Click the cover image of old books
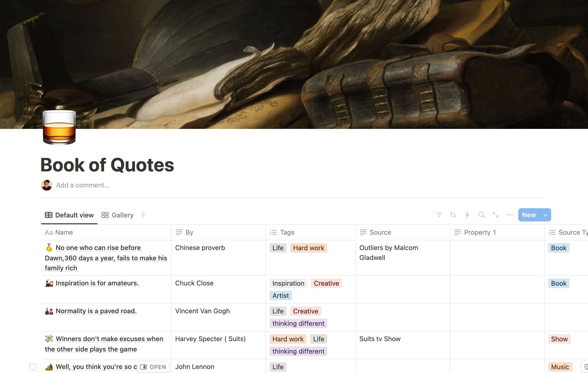The height and width of the screenshot is (373, 588). coord(294,64)
